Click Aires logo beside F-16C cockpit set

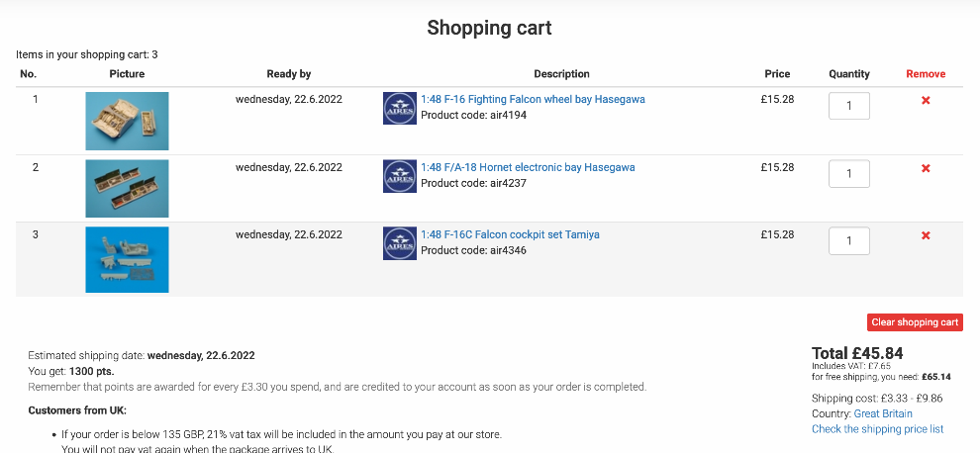click(399, 243)
